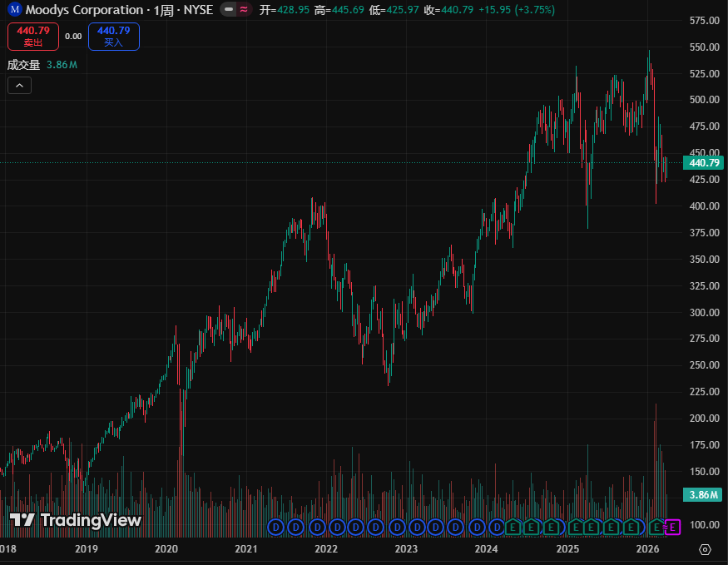Select the 成交量 volume indicator label
Screen dimensions: 728x565
pyautogui.click(x=23, y=64)
